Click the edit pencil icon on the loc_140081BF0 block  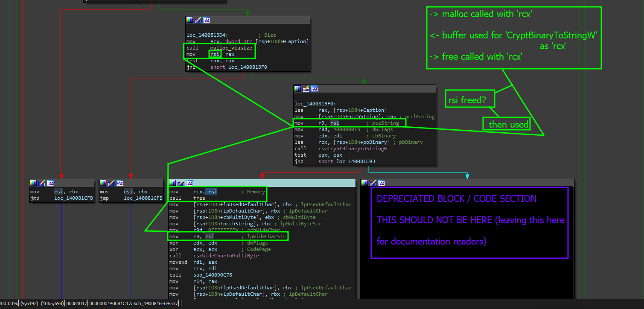pos(306,89)
